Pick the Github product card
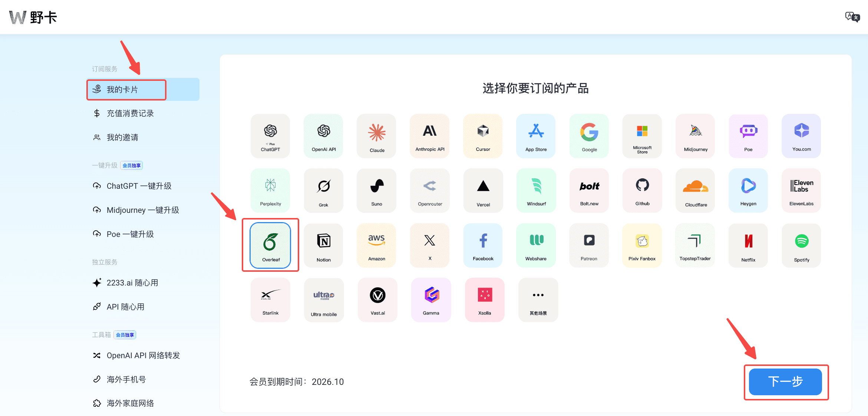Image resolution: width=868 pixels, height=416 pixels. 642,191
